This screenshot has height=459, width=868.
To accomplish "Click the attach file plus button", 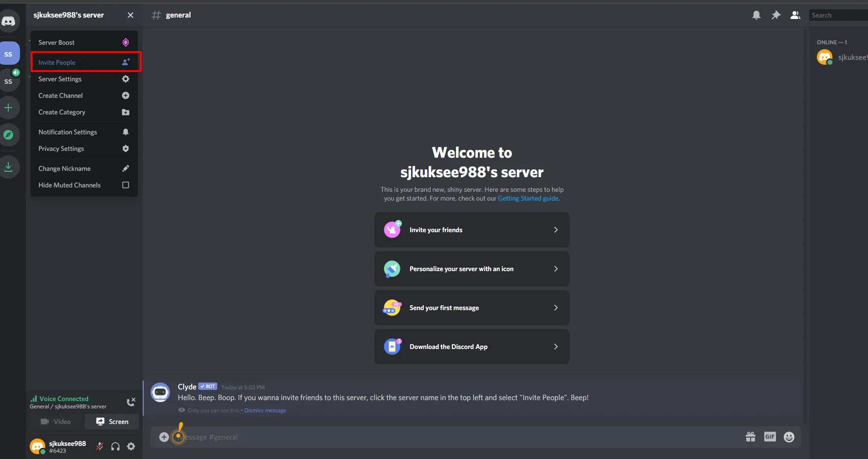I will [164, 437].
